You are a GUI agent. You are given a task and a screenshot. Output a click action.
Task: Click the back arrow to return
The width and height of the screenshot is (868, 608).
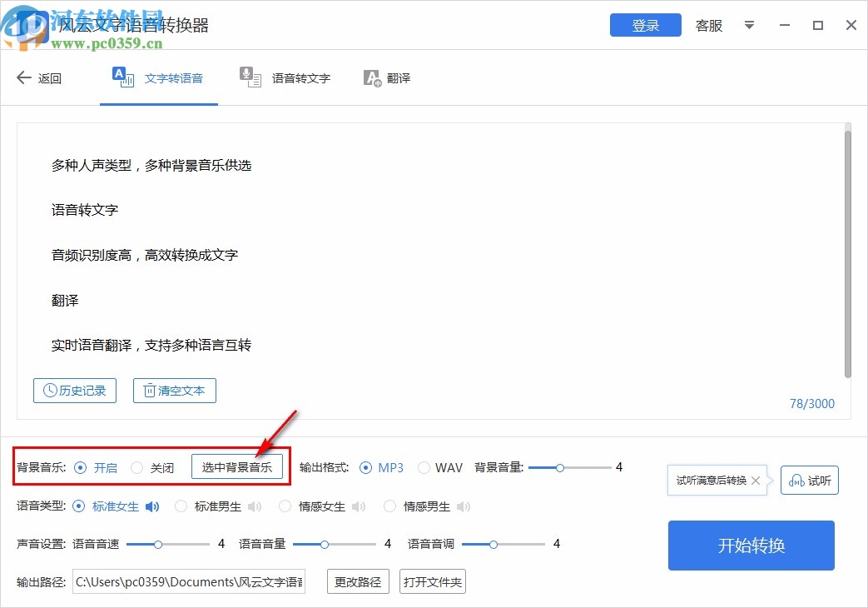coord(24,77)
